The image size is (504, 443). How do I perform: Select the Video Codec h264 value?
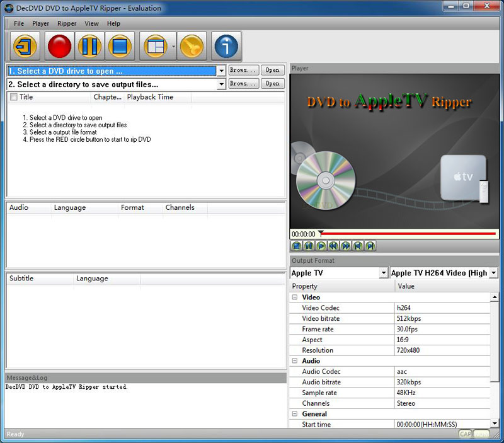(x=442, y=308)
